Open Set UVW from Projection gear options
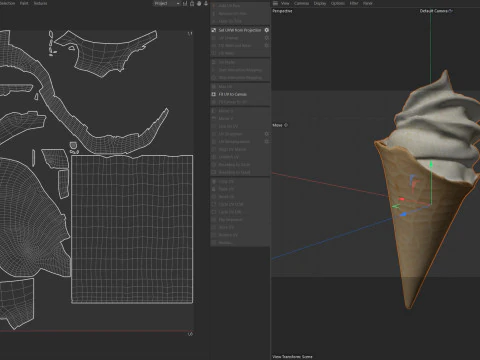Viewport: 480px width, 360px height. point(267,30)
